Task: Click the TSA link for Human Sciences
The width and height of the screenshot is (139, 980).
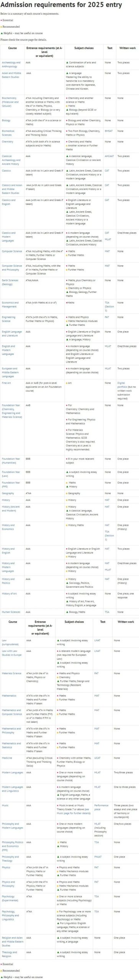Action: click(107, 612)
